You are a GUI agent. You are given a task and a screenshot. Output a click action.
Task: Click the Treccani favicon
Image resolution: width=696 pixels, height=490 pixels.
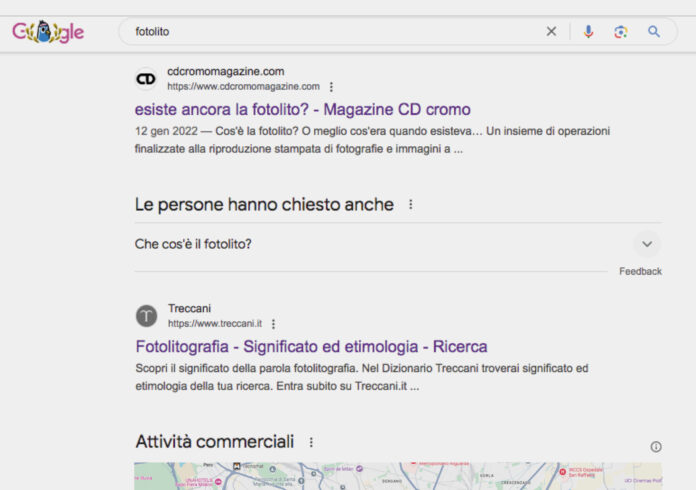click(146, 316)
